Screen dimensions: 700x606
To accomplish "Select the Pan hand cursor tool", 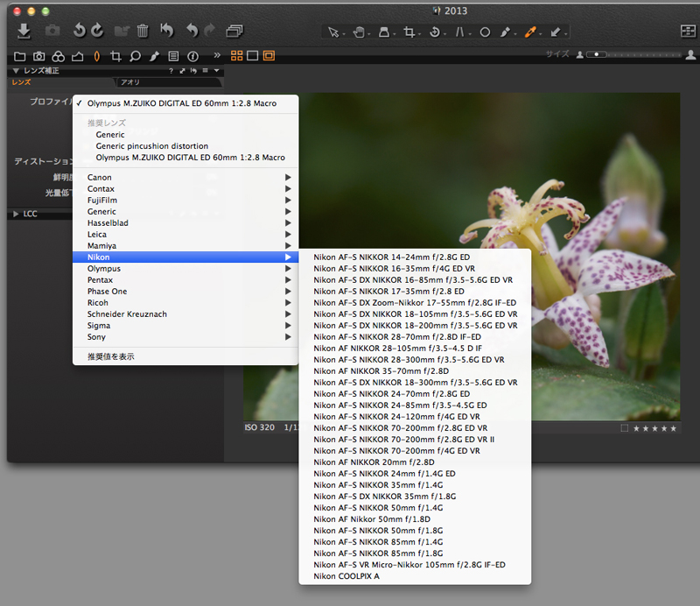I will (359, 32).
